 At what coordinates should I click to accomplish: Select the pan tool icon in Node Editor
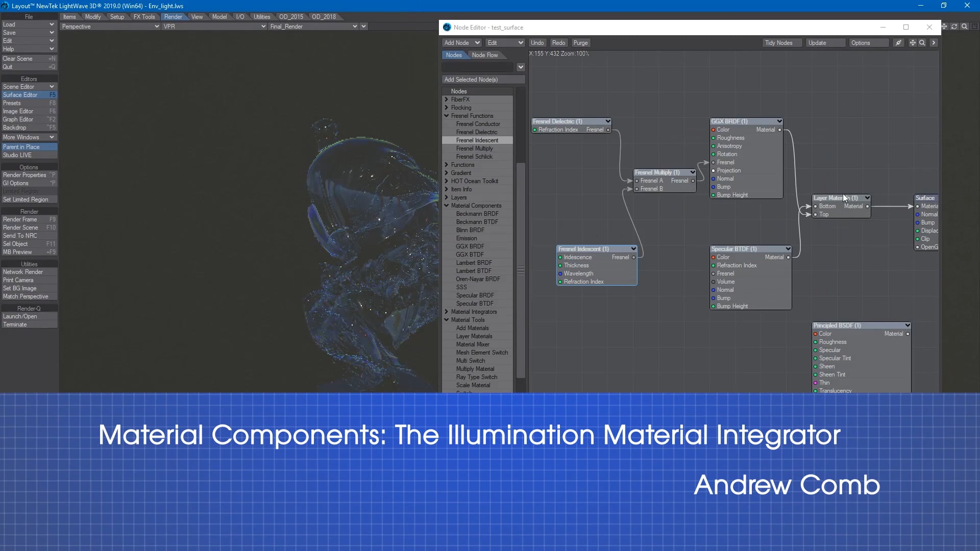click(913, 43)
